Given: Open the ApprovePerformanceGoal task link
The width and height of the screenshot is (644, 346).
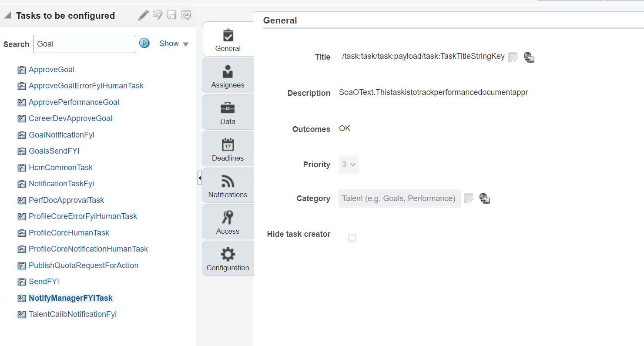Looking at the screenshot, I should click(x=74, y=102).
